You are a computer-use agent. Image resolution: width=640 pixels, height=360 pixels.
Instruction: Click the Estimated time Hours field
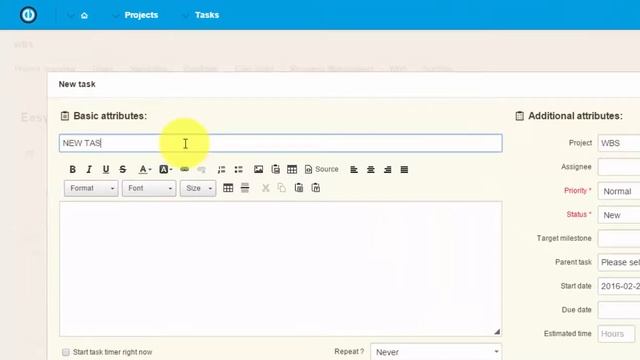[x=616, y=334]
